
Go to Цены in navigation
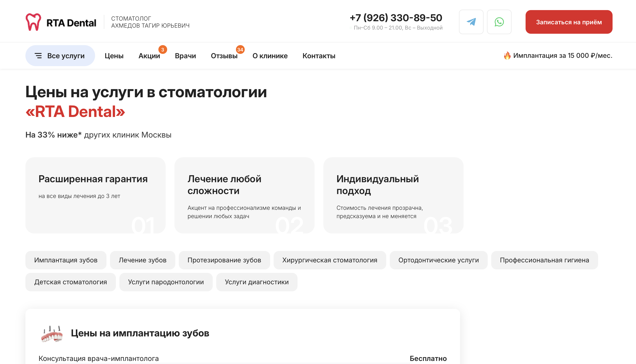(114, 56)
